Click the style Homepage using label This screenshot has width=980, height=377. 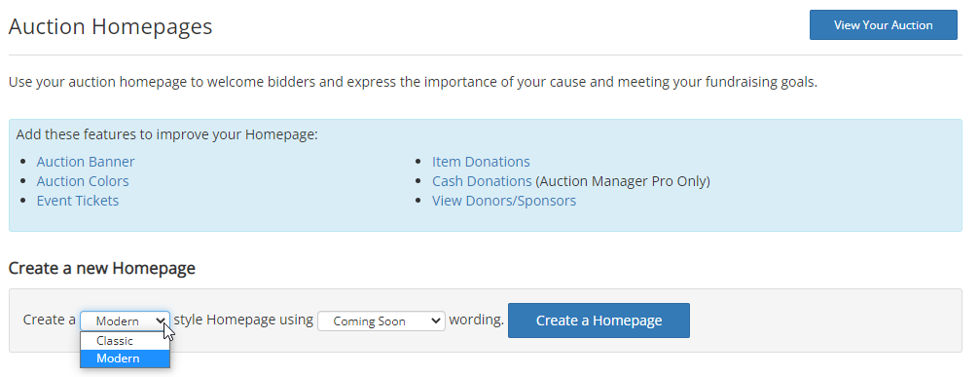pyautogui.click(x=243, y=320)
